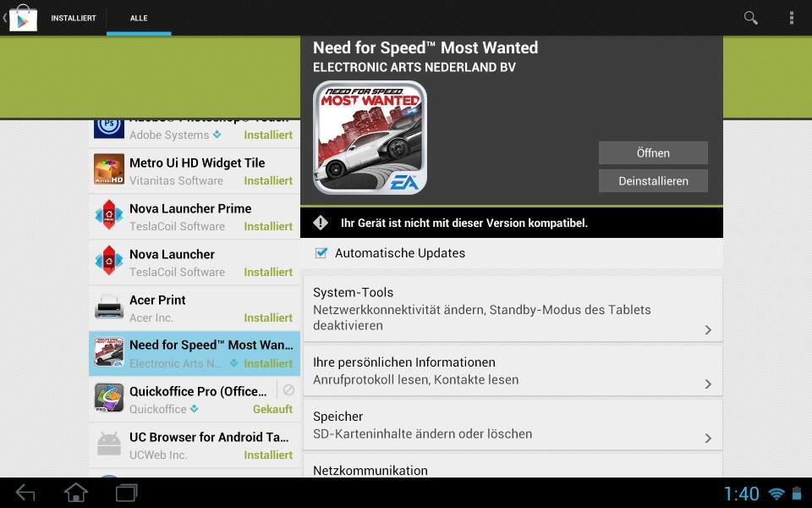Tap the Adobe Photoshop Touch app icon

coord(109,129)
